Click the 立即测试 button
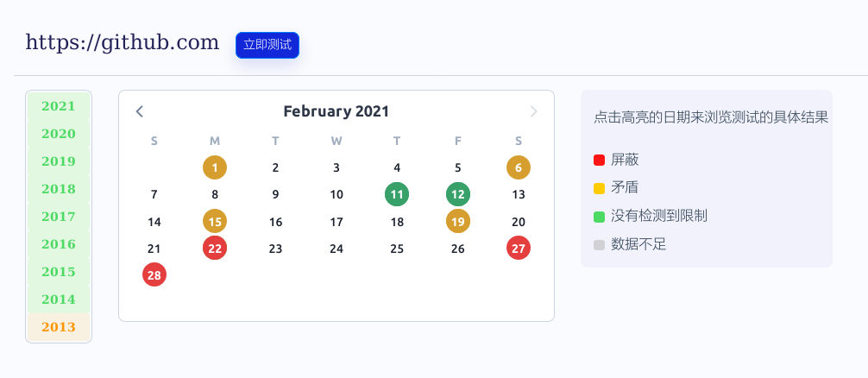This screenshot has width=868, height=378. coord(267,45)
